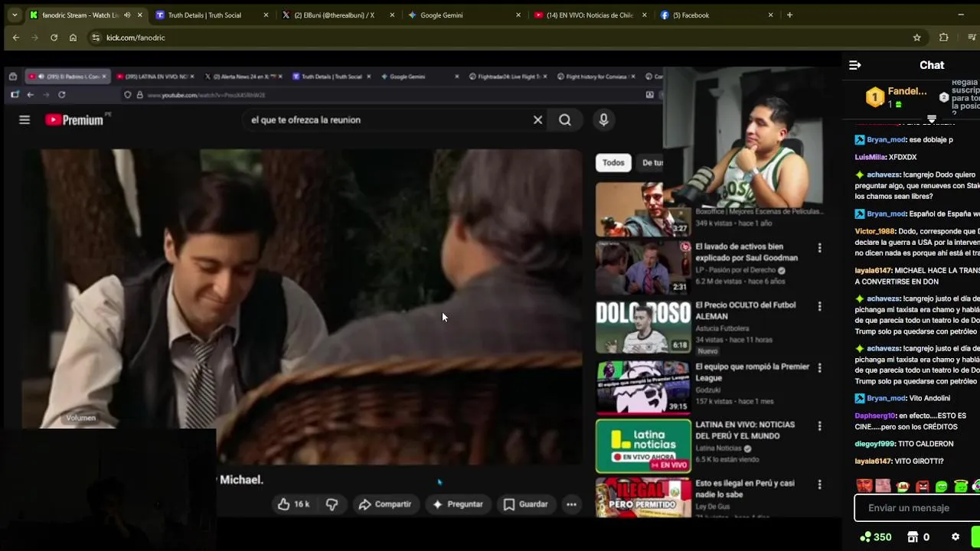The image size is (980, 551).
Task: Open a new browser tab
Action: point(789,15)
